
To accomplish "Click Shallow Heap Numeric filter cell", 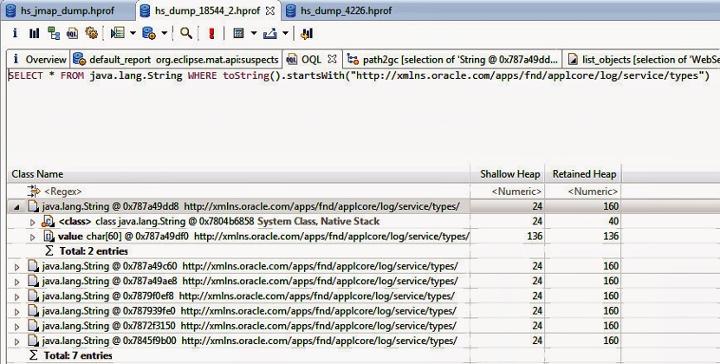I will 508,191.
